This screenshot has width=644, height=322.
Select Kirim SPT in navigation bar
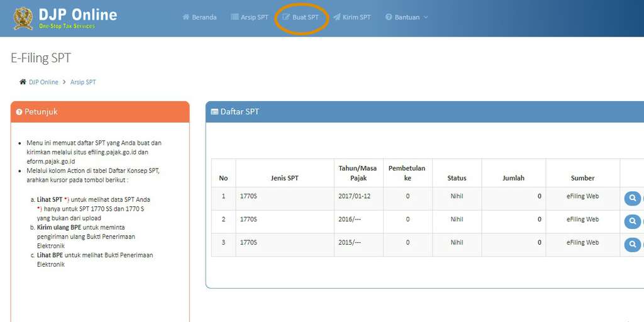(352, 18)
